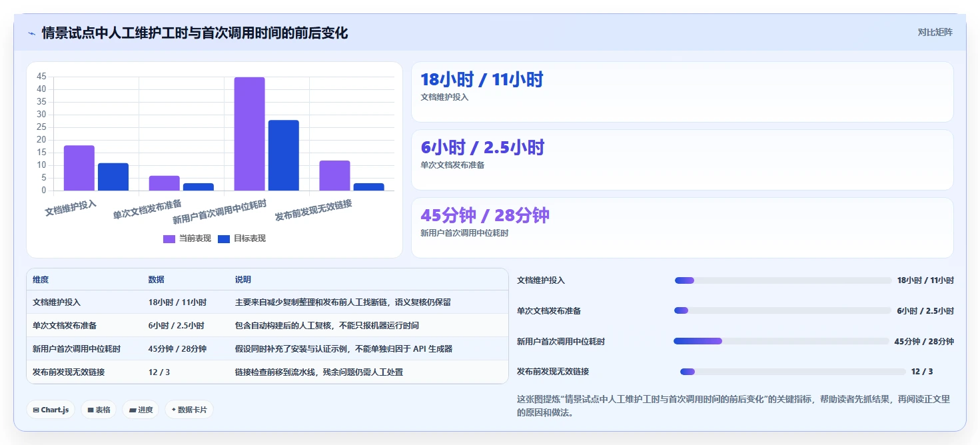Click the 6小时 / 2.5小时 stat card value

[482, 148]
